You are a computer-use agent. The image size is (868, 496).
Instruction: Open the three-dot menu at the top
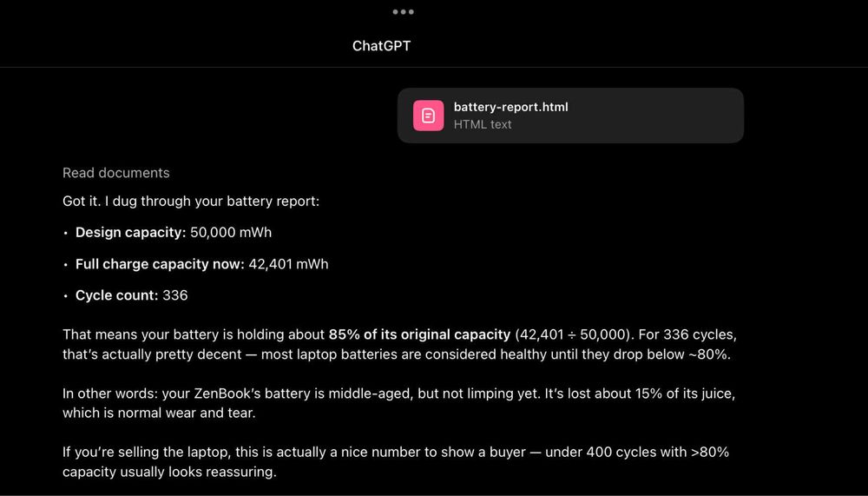click(403, 12)
